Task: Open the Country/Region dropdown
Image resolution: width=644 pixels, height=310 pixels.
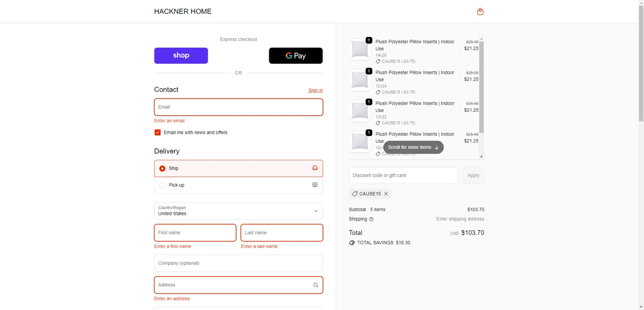Action: coord(238,211)
